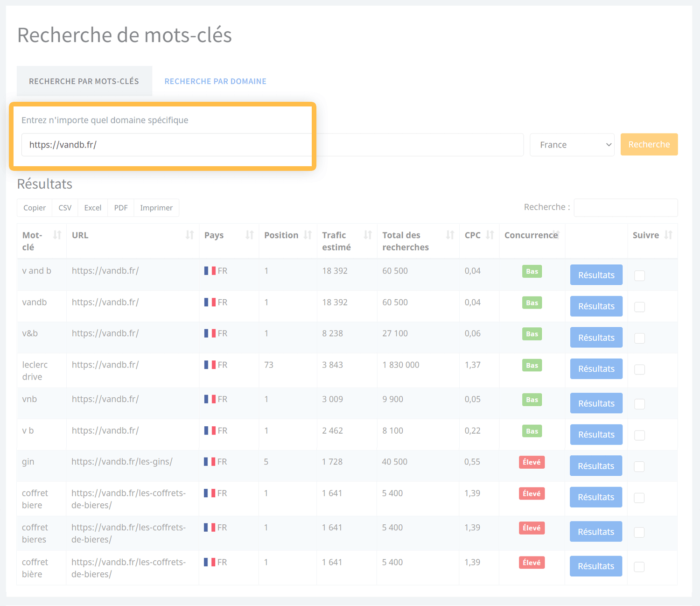Export the table as CSV
Image resolution: width=700 pixels, height=606 pixels.
(x=65, y=208)
